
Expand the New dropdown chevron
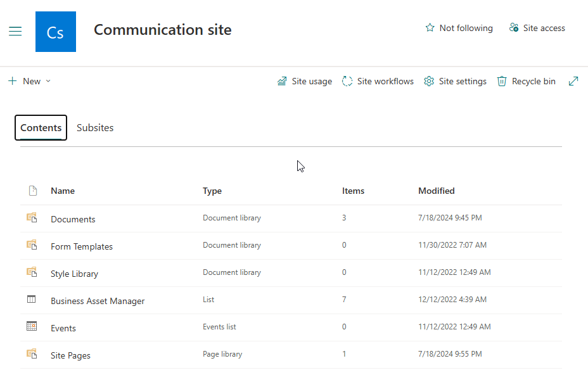click(48, 81)
